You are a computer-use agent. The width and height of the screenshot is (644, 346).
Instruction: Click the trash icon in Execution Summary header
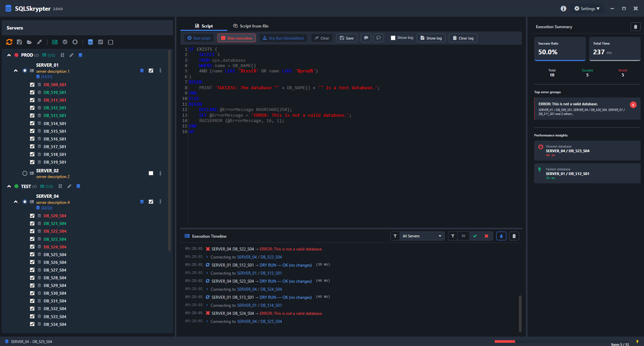tap(635, 27)
